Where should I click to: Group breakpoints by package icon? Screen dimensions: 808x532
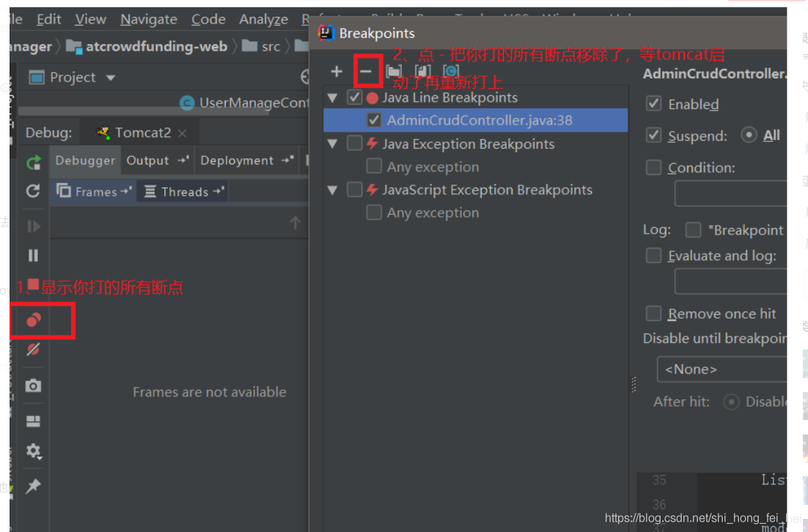coord(394,71)
